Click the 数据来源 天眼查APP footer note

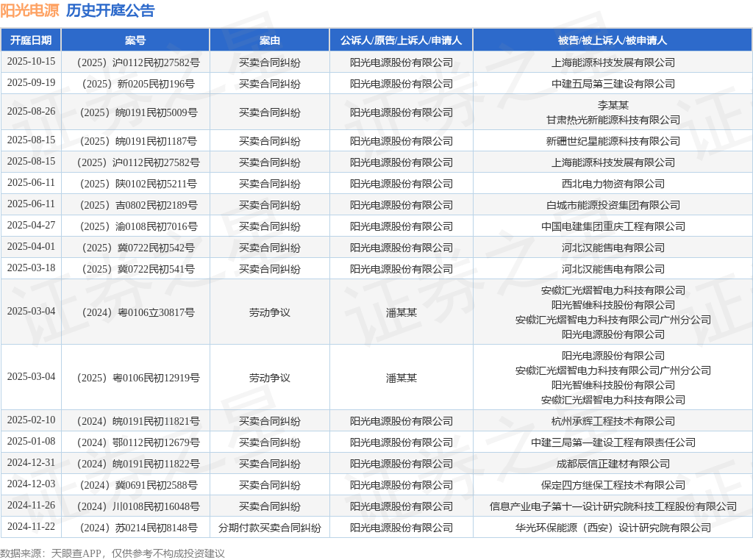click(x=113, y=553)
